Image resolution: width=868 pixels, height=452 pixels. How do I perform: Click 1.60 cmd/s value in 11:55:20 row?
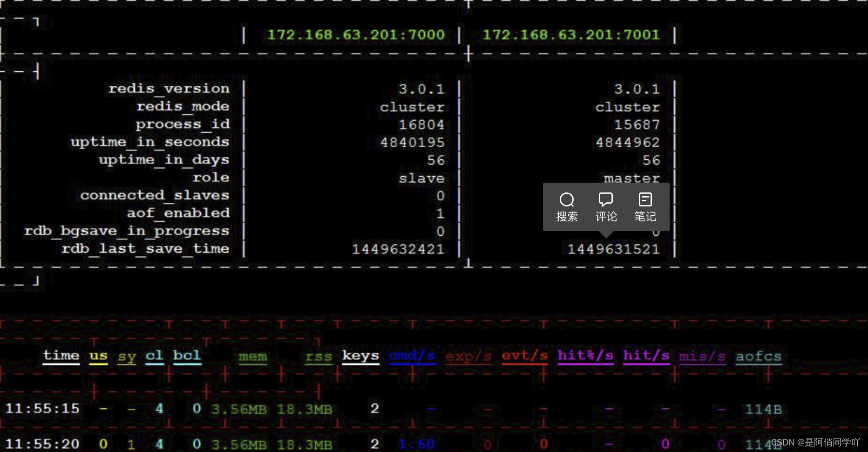(417, 444)
